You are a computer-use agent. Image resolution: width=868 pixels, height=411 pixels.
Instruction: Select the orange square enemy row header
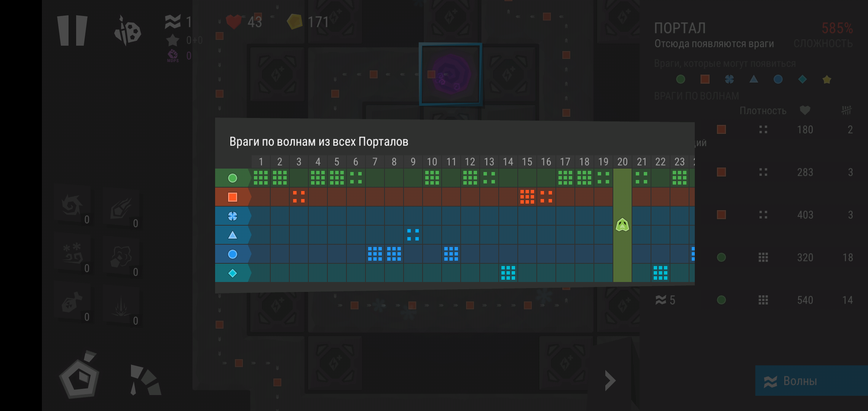tap(233, 197)
